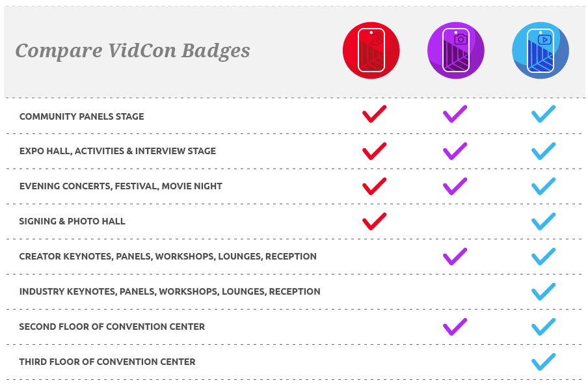Click Signing & Photo Hall label
Screen dimensions: 588x389
click(x=72, y=221)
